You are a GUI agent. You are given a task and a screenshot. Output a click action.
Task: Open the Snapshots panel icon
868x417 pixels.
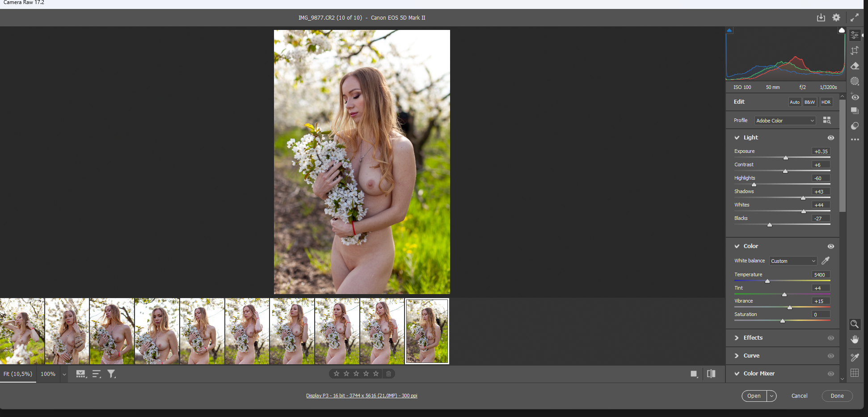point(855,111)
